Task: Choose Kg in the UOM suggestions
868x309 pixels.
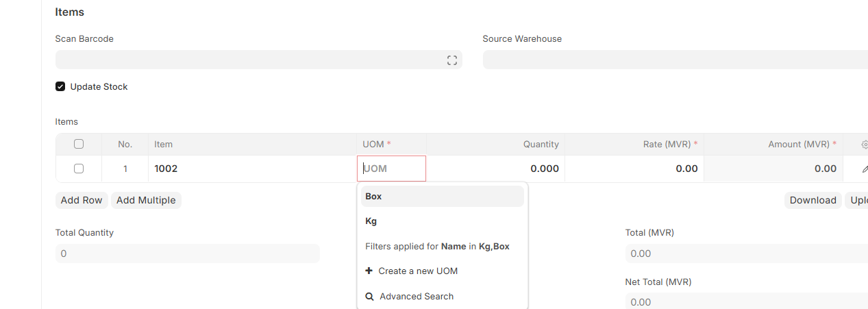Action: [x=443, y=221]
